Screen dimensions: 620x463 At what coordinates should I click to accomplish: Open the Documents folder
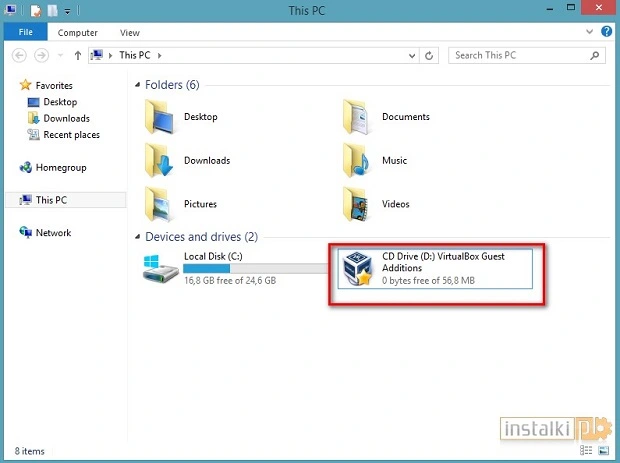(x=358, y=117)
